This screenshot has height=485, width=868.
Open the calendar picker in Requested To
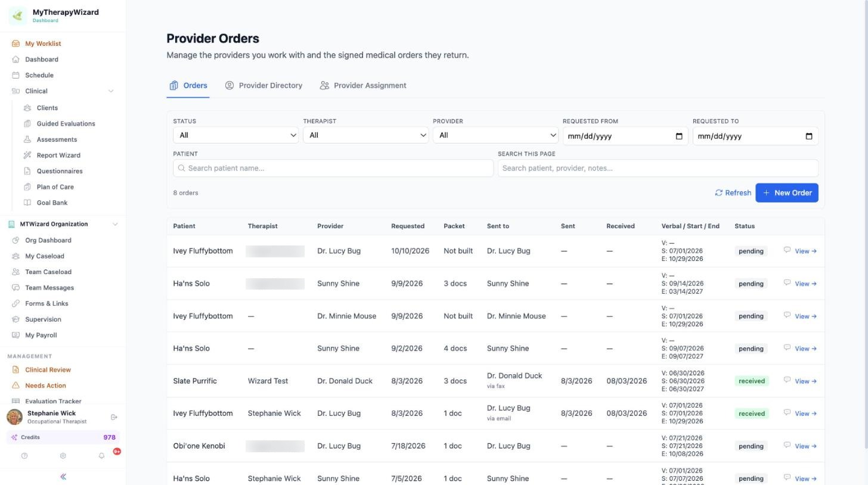pyautogui.click(x=809, y=136)
